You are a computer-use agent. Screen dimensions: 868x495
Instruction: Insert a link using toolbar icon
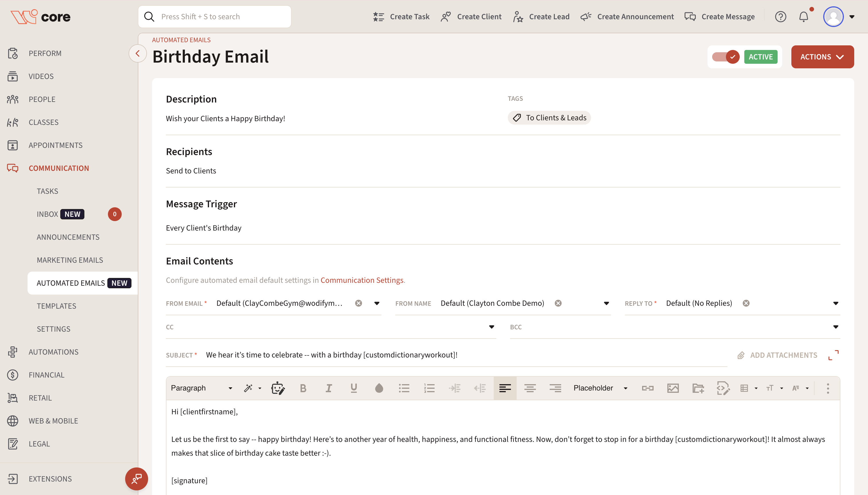click(x=648, y=388)
